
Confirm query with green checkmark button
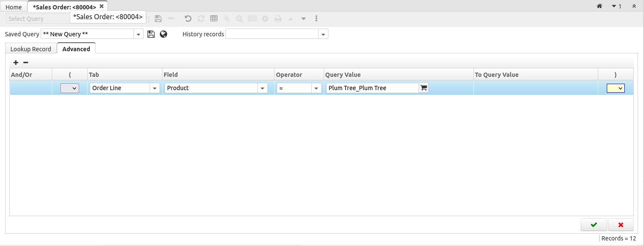coord(594,225)
